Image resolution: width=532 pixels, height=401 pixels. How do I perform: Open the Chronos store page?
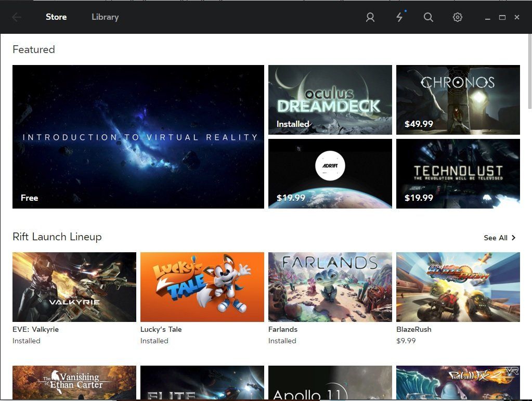[x=458, y=99]
